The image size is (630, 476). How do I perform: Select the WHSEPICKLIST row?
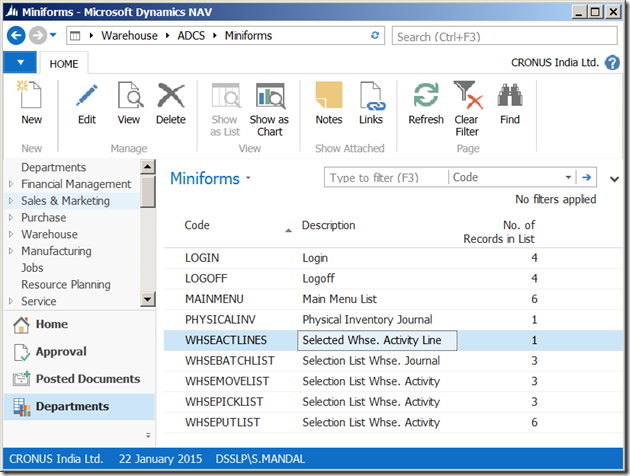pyautogui.click(x=393, y=402)
